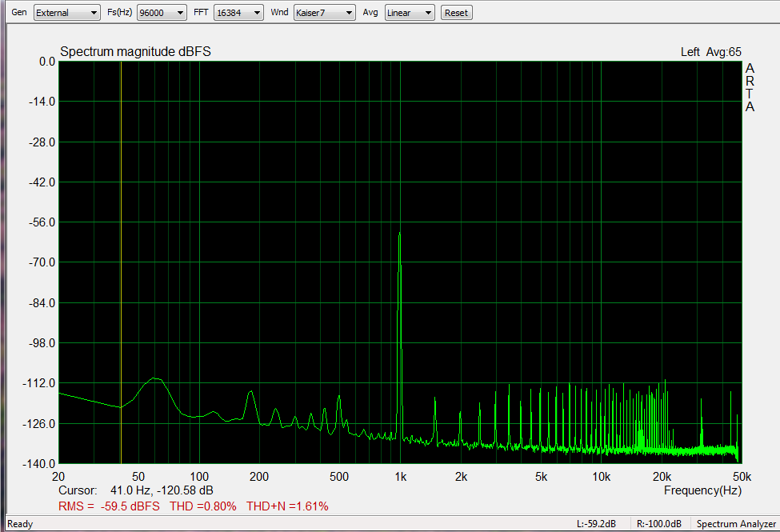Viewport: 780px width, 532px height.
Task: Click the THD+N =1.61% readout
Action: click(x=287, y=506)
